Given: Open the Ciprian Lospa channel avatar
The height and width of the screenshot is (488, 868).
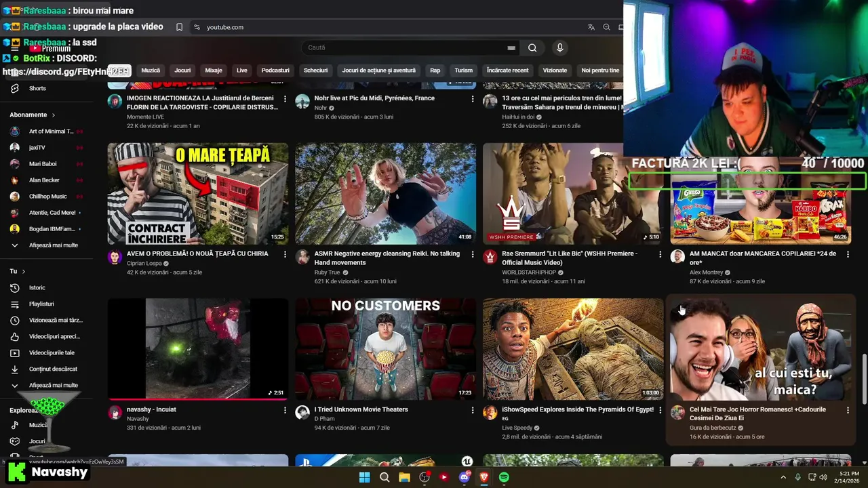Looking at the screenshot, I should (x=115, y=257).
